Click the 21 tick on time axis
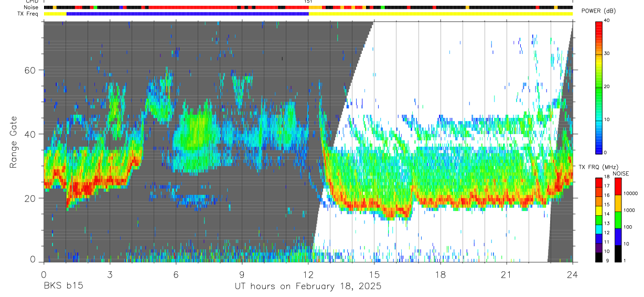Viewport: 644px width, 297px height. point(507,274)
